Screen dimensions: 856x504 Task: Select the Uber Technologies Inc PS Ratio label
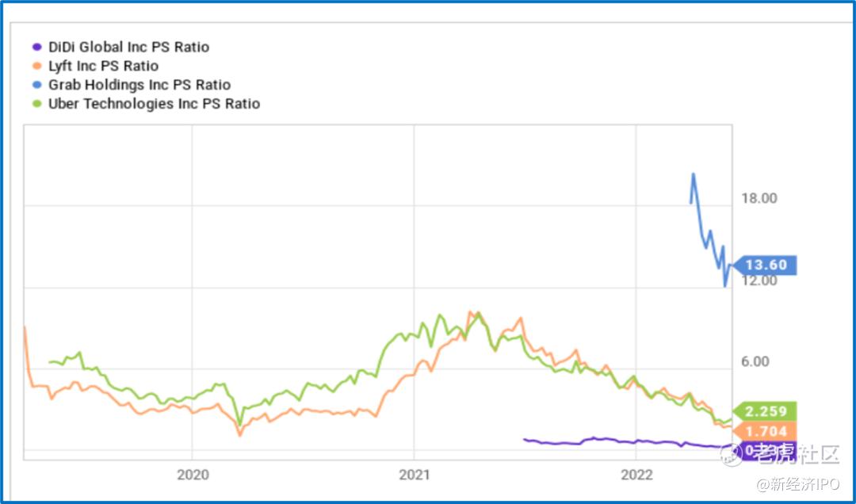154,104
